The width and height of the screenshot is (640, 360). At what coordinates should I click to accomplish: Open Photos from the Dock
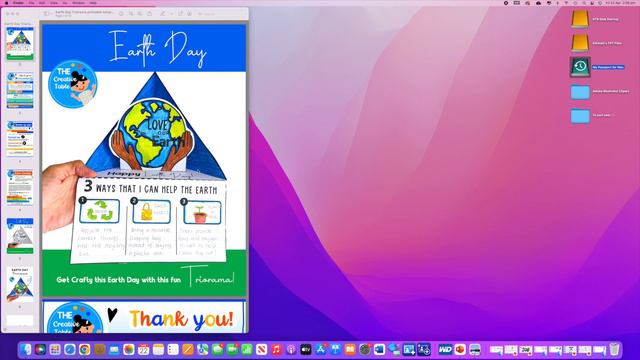[x=129, y=349]
